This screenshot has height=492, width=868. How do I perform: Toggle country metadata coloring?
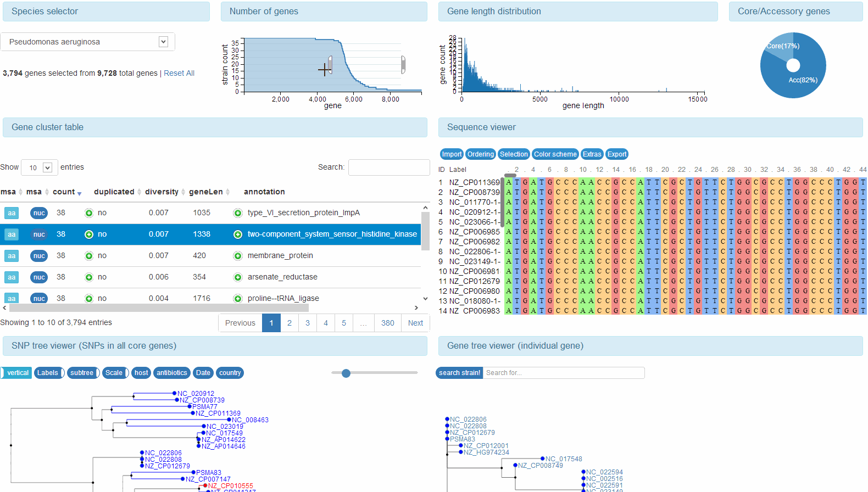click(x=230, y=373)
